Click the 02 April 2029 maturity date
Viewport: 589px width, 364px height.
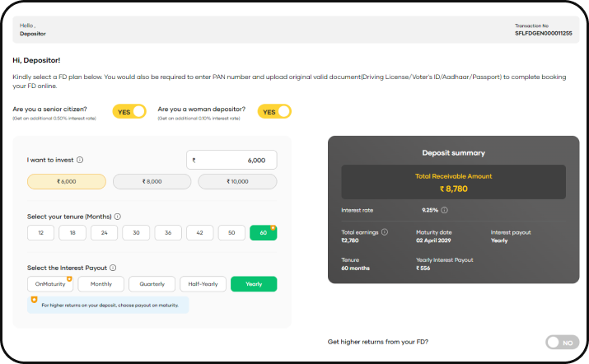pyautogui.click(x=433, y=240)
